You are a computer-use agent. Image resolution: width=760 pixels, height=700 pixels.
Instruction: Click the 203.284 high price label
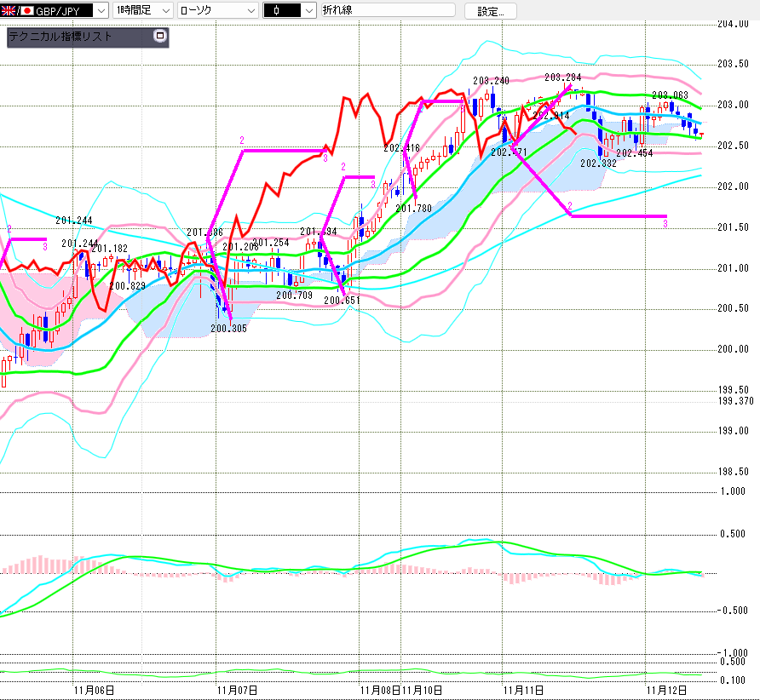coord(562,77)
